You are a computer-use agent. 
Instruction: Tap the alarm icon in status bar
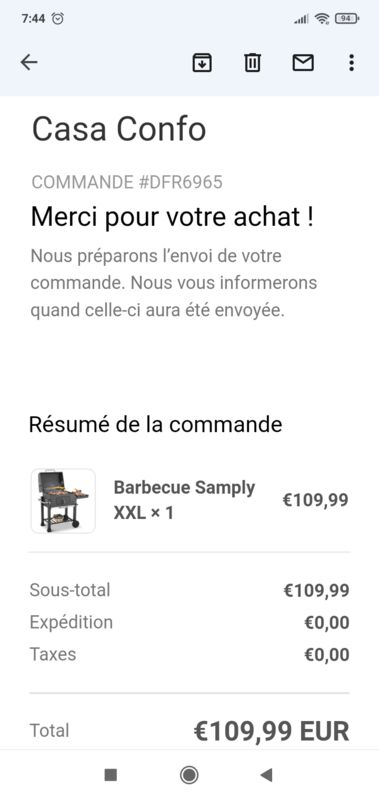click(x=59, y=19)
